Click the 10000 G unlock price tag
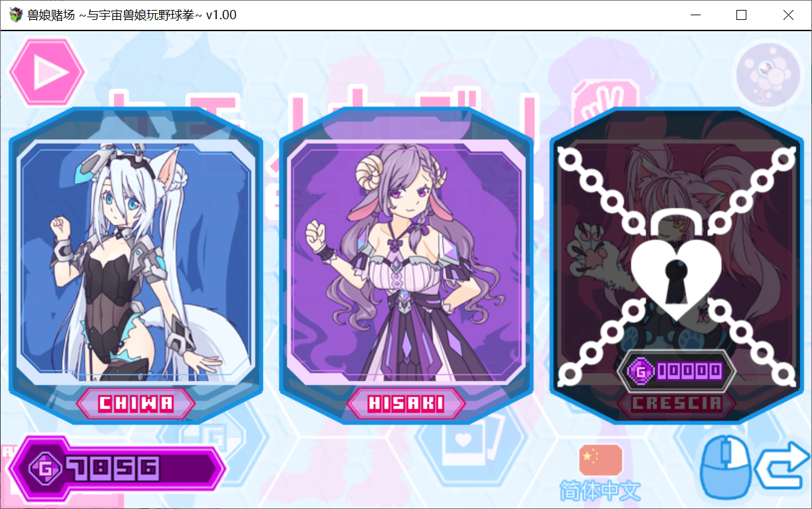 pos(676,370)
